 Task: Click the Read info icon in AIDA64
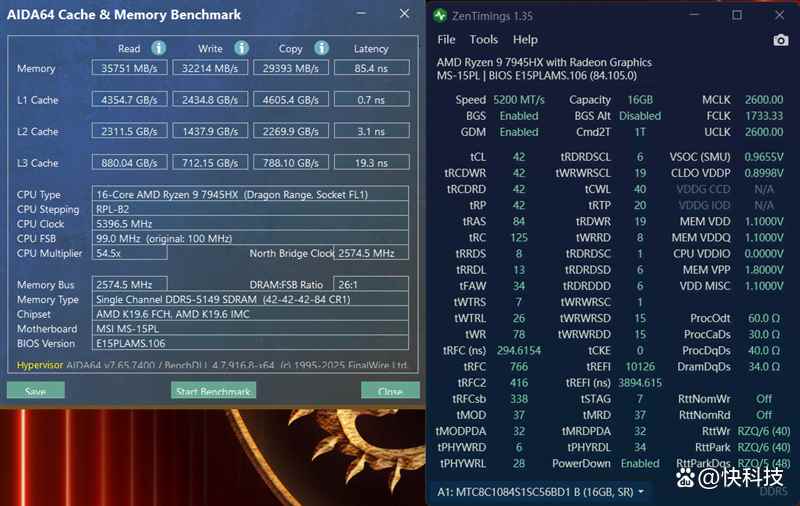159,48
